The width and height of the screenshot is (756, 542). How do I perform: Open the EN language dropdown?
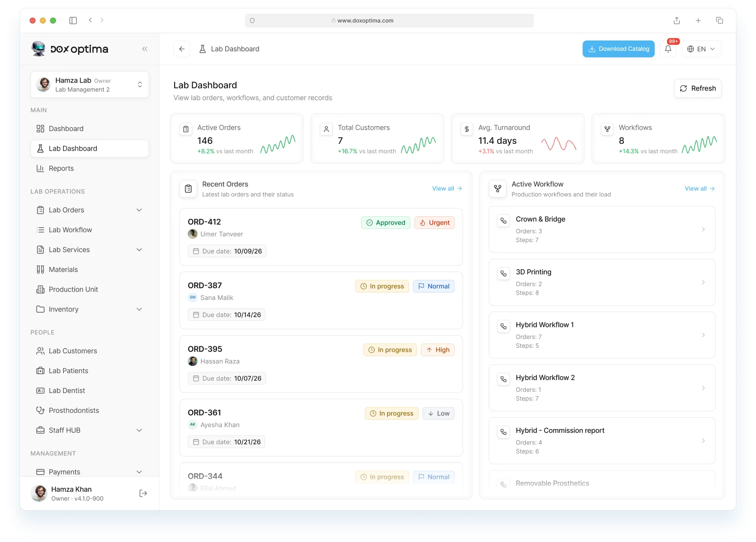point(701,49)
